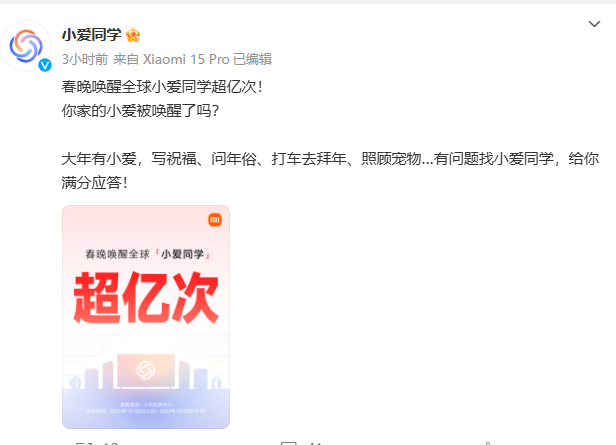616x445 pixels.
Task: Open the 超亿次 poster image thumbnail
Action: click(146, 317)
